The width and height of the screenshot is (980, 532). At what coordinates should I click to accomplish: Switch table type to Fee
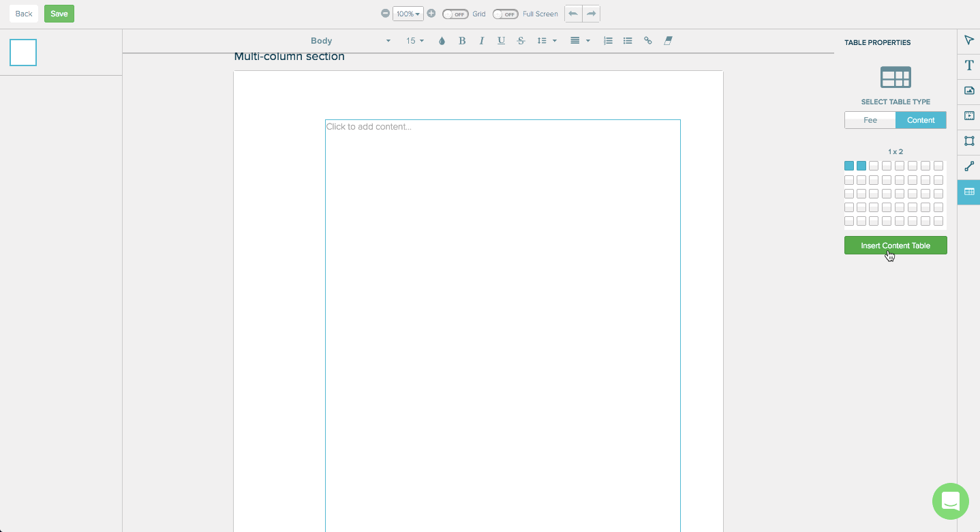tap(870, 119)
